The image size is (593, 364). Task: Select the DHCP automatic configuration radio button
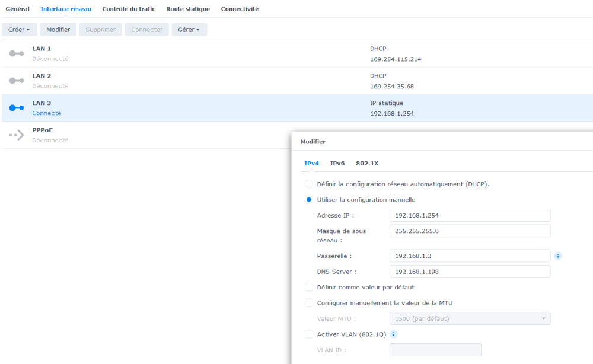tap(309, 184)
